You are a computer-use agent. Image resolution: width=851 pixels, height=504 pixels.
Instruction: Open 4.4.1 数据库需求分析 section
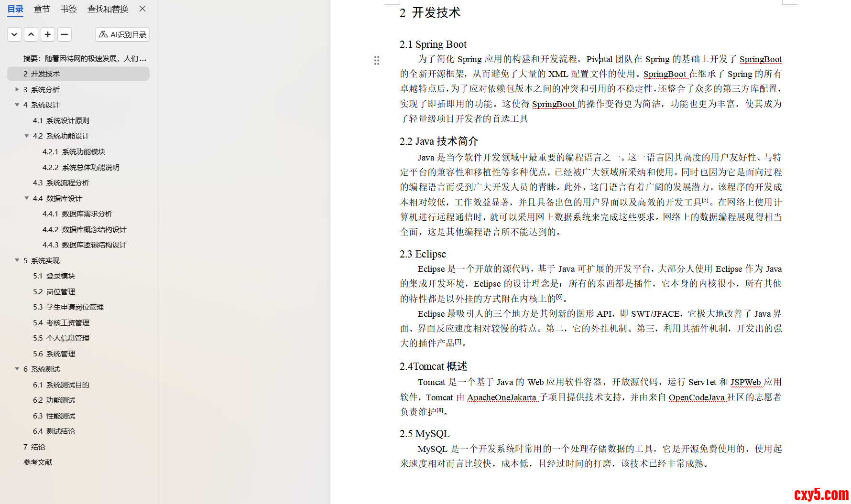(x=77, y=214)
